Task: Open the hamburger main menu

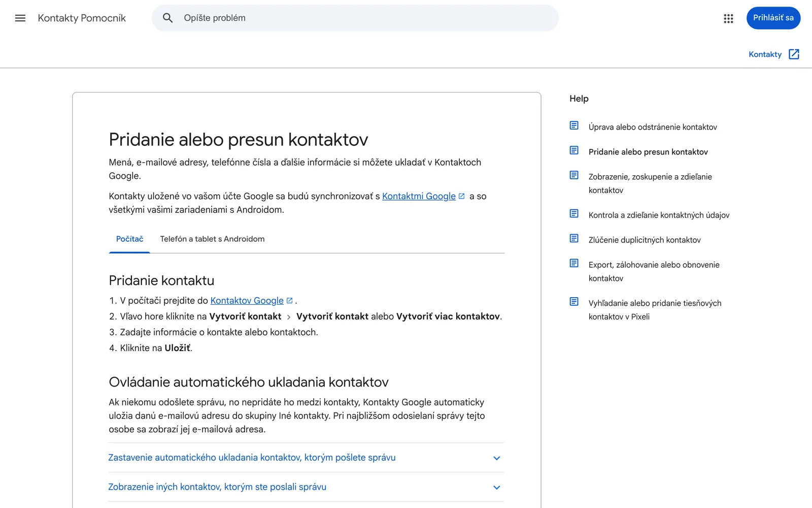Action: pyautogui.click(x=20, y=18)
